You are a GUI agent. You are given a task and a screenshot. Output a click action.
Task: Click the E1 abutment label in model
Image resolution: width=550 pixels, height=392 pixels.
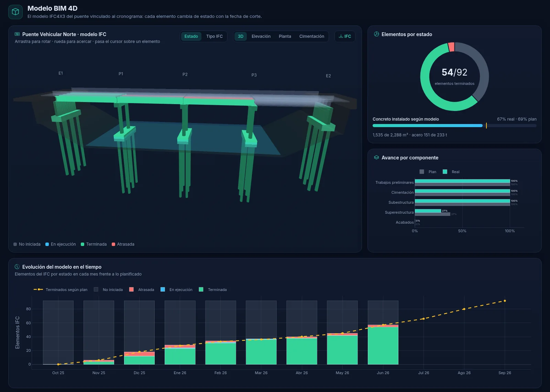60,73
